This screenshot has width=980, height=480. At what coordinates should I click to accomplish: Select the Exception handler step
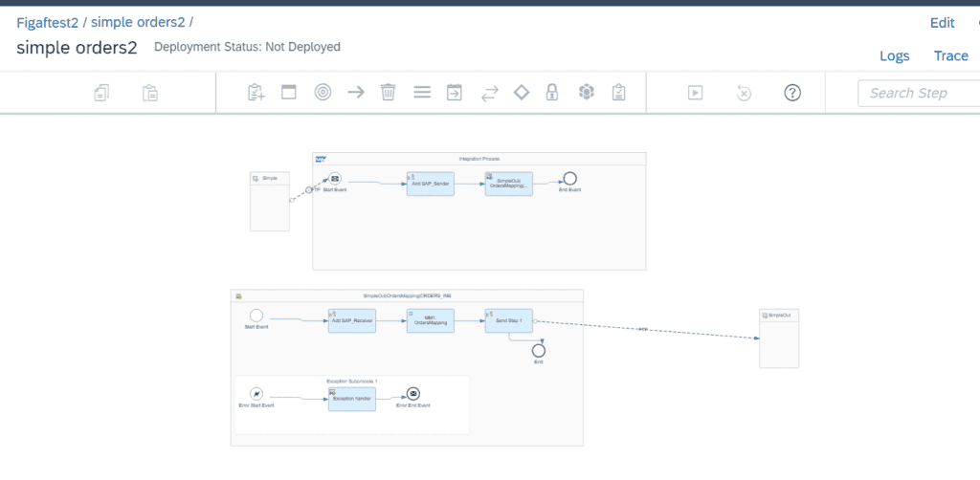tap(352, 399)
